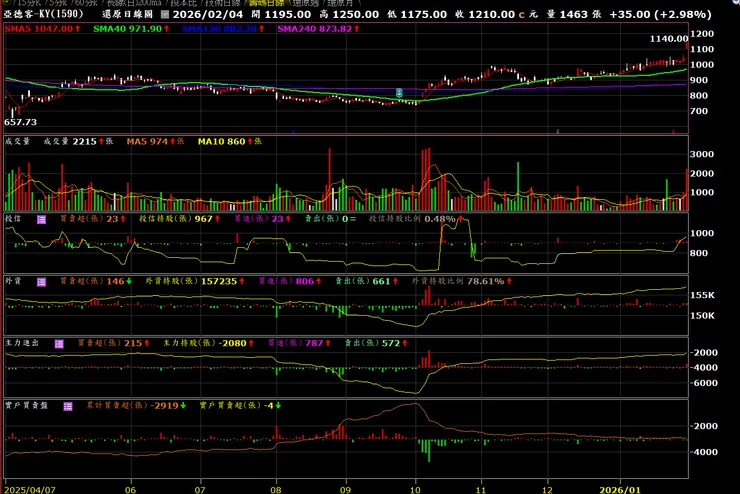This screenshot has height=494, width=740.
Task: Click the 外資持股(張) 157235 value
Action: point(219,281)
